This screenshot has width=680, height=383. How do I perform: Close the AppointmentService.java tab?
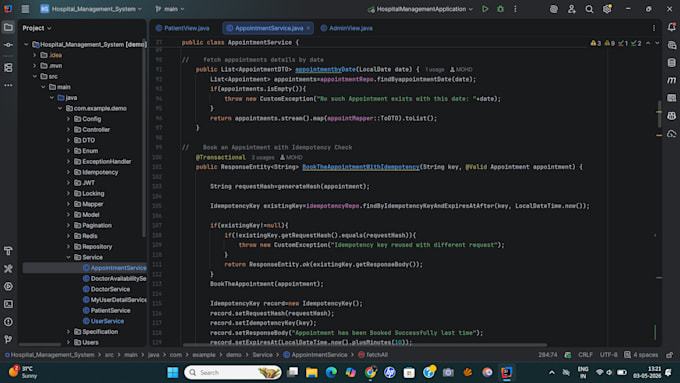point(308,28)
